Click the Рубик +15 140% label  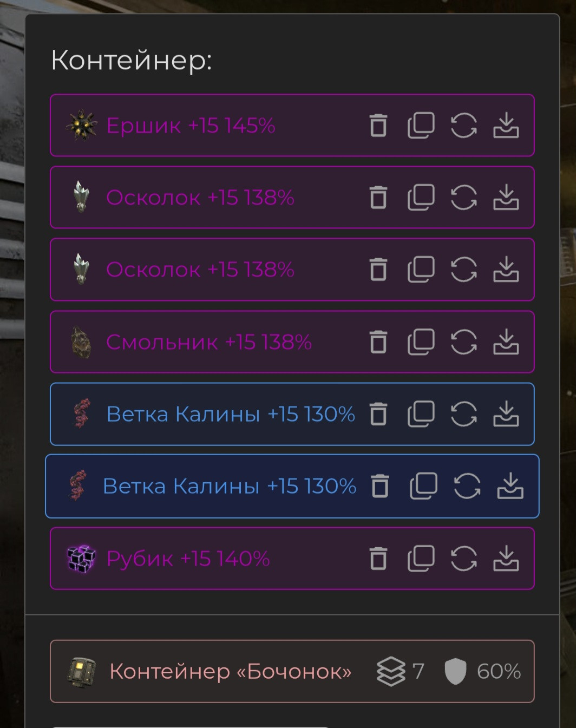click(188, 559)
